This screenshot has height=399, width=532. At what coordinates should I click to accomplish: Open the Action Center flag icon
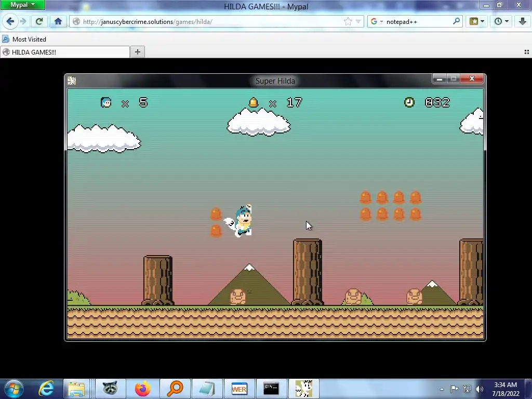pos(454,389)
